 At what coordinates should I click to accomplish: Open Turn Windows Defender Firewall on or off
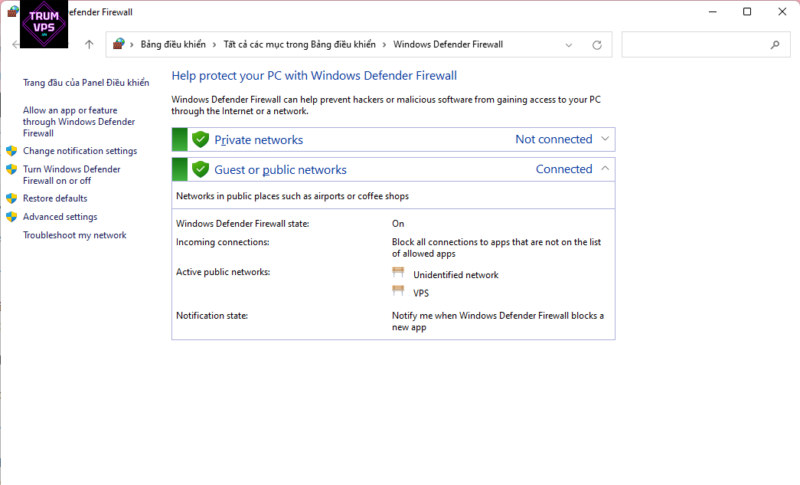[x=72, y=175]
